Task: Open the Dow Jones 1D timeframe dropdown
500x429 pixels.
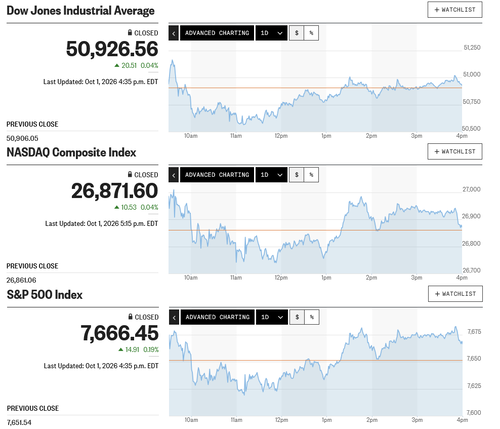Action: pos(271,33)
